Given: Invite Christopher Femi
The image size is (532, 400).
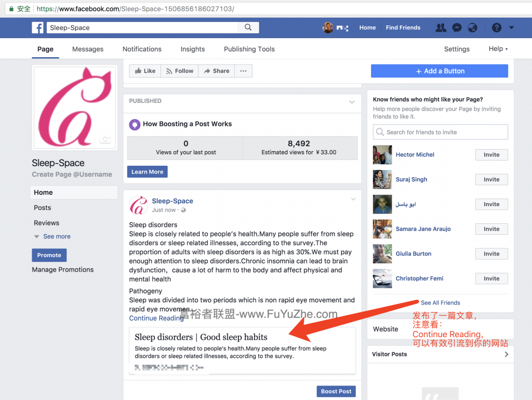Looking at the screenshot, I should coord(491,278).
